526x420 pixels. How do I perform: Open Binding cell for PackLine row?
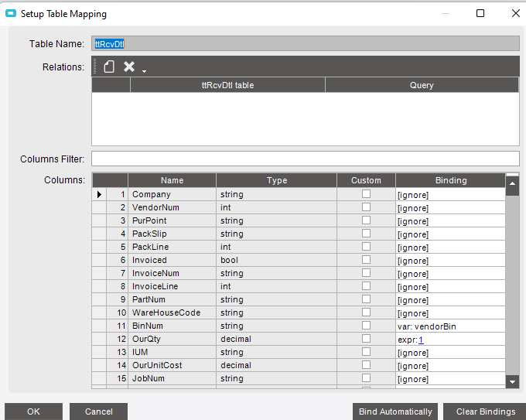tap(450, 247)
